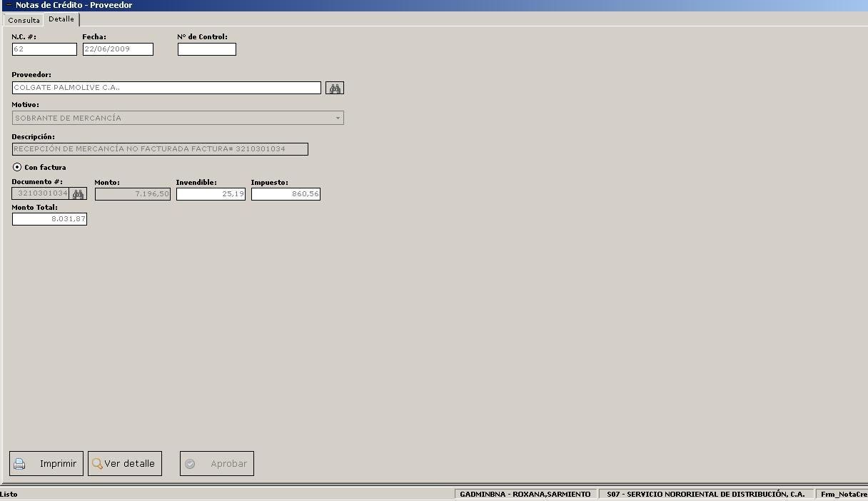The height and width of the screenshot is (501, 868).
Task: Click the Motivo: label
Action: pyautogui.click(x=26, y=104)
